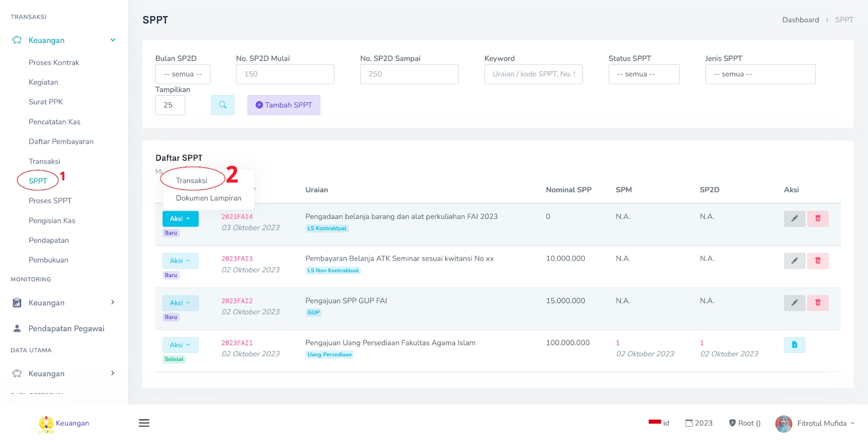
Task: Delete the 2023FAI4 row with trash icon
Action: click(x=818, y=219)
